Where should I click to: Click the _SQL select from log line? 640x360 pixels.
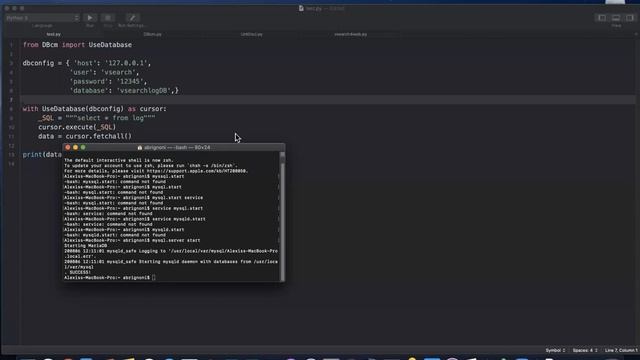coord(97,118)
